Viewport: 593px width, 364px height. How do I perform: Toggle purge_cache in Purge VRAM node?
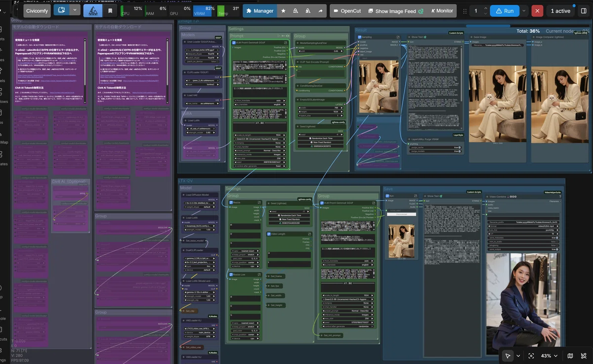tap(436, 147)
